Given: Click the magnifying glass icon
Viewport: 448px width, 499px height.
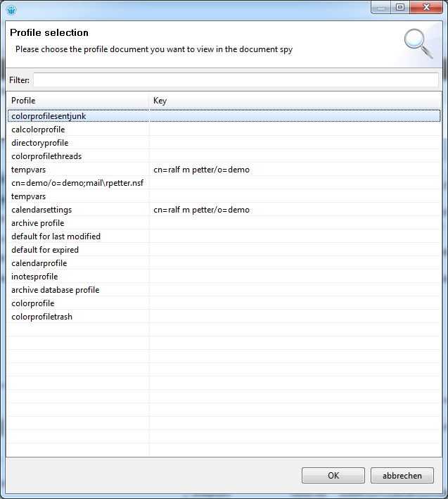Looking at the screenshot, I should point(418,43).
